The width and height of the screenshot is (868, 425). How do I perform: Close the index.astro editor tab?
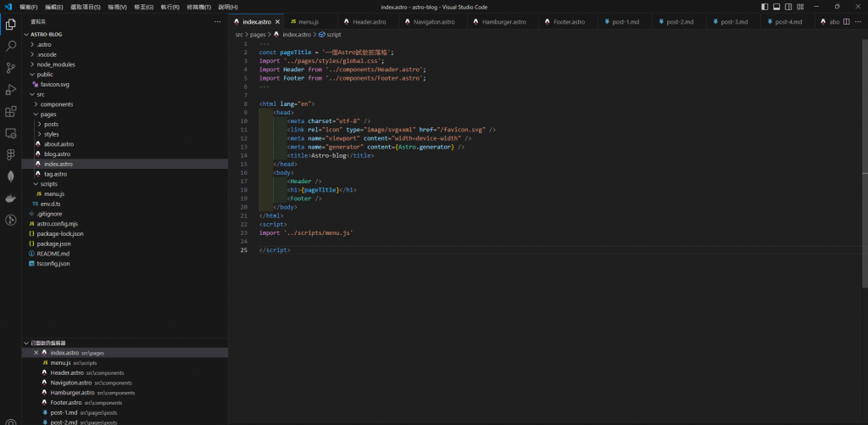[x=277, y=21]
